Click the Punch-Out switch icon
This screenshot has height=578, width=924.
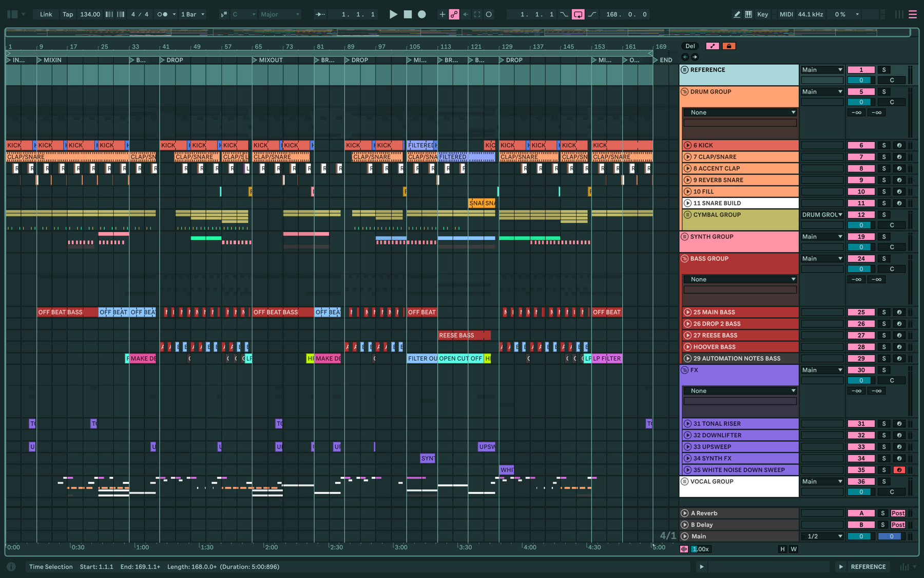(592, 14)
